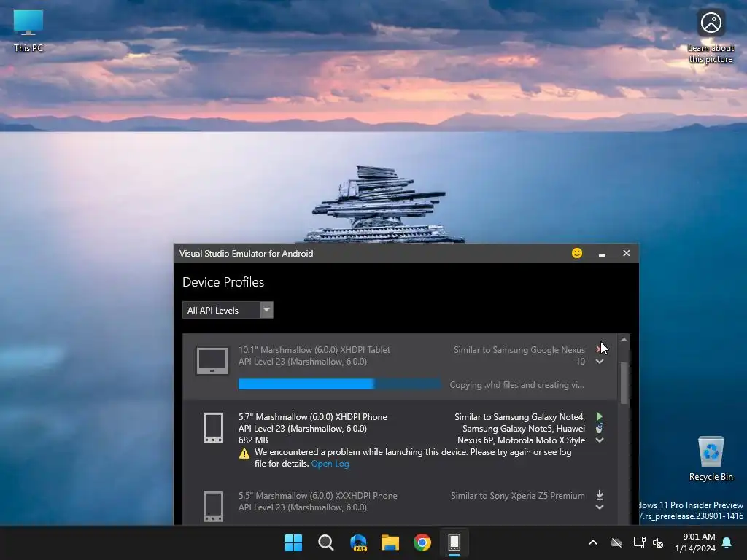The width and height of the screenshot is (747, 560).
Task: Click the muted volume tray icon
Action: [659, 542]
